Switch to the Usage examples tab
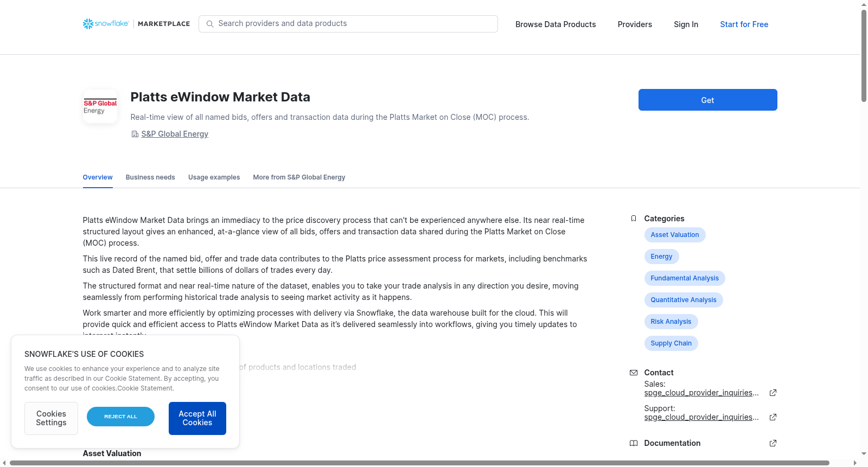Viewport: 868px width, 467px height. (x=214, y=177)
